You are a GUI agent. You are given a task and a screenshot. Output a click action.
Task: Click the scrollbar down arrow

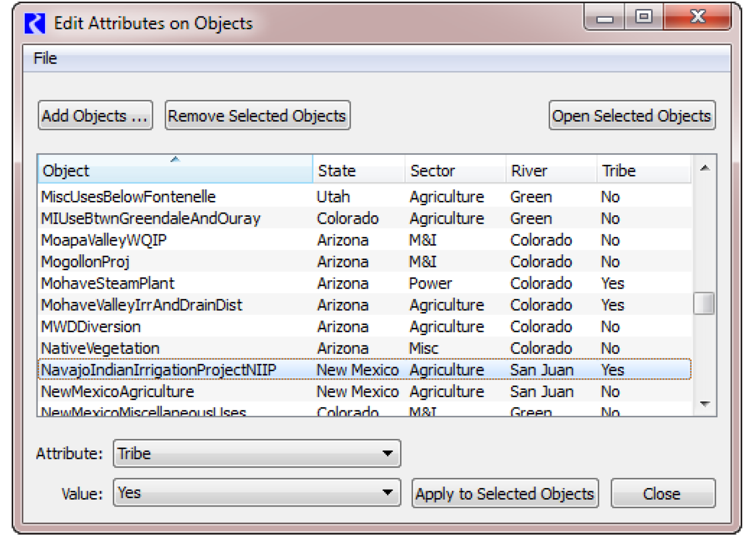click(705, 404)
